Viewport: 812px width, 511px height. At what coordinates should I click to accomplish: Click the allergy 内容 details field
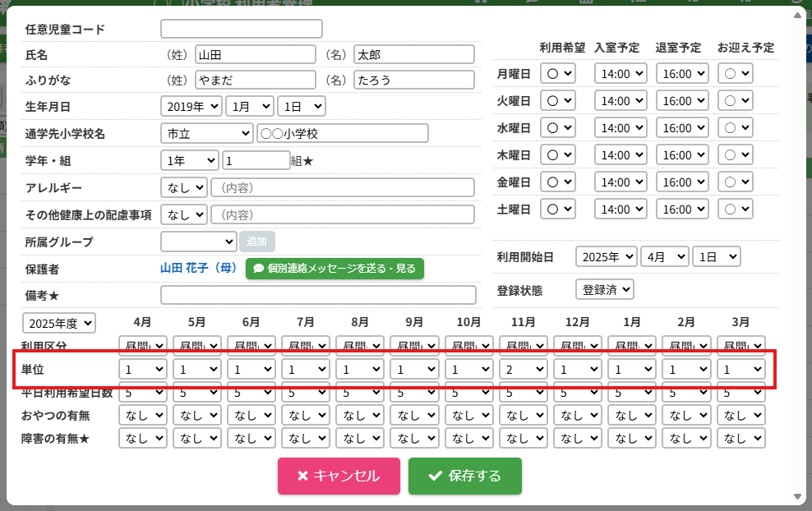[343, 188]
